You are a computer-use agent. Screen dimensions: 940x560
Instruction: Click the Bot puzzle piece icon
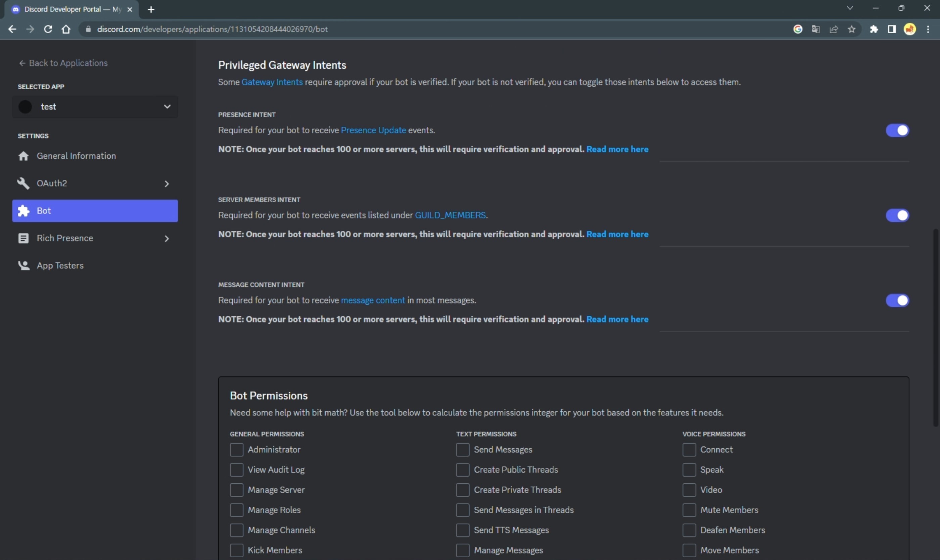coord(23,211)
